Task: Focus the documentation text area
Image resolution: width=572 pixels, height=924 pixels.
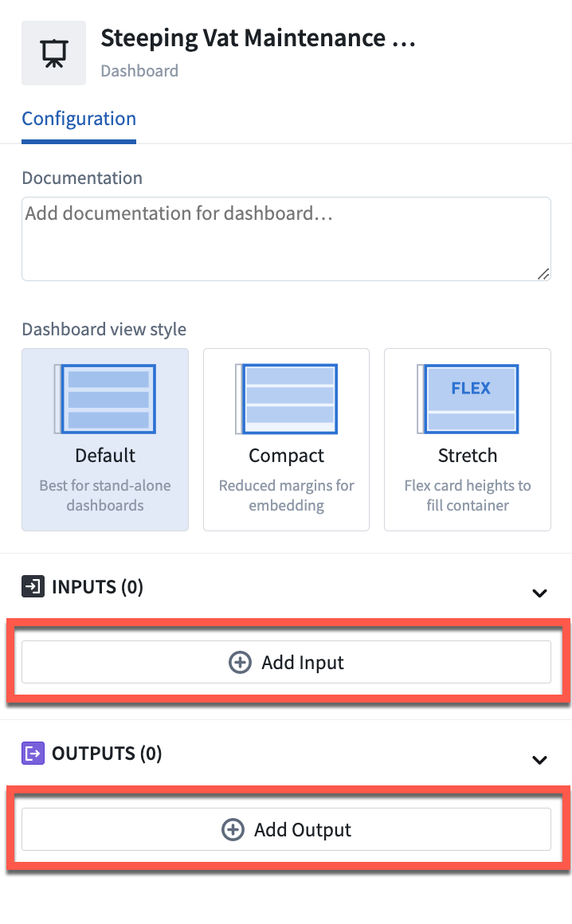Action: 286,239
